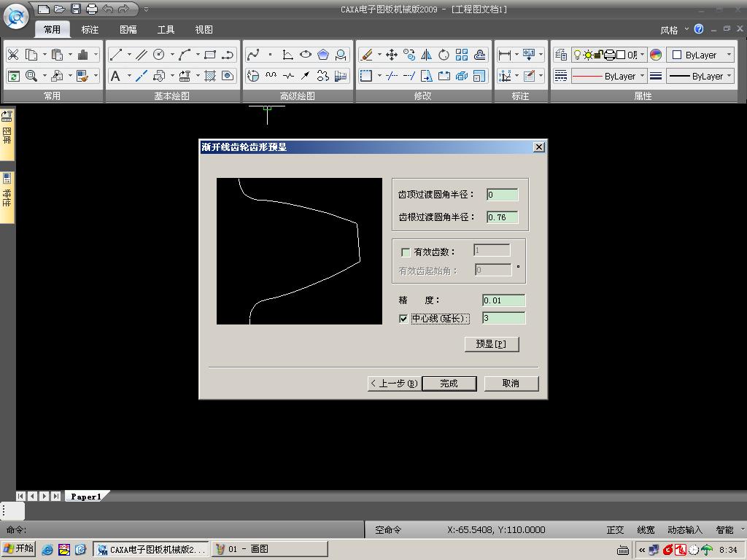The width and height of the screenshot is (747, 560).
Task: Select the Rectangle drawing tool
Action: 210,55
